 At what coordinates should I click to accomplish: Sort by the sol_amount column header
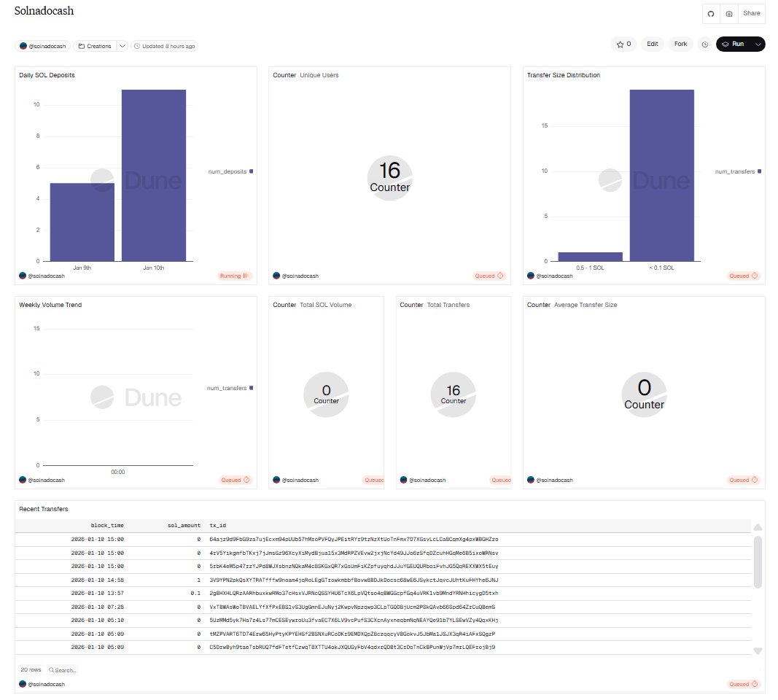coord(184,526)
